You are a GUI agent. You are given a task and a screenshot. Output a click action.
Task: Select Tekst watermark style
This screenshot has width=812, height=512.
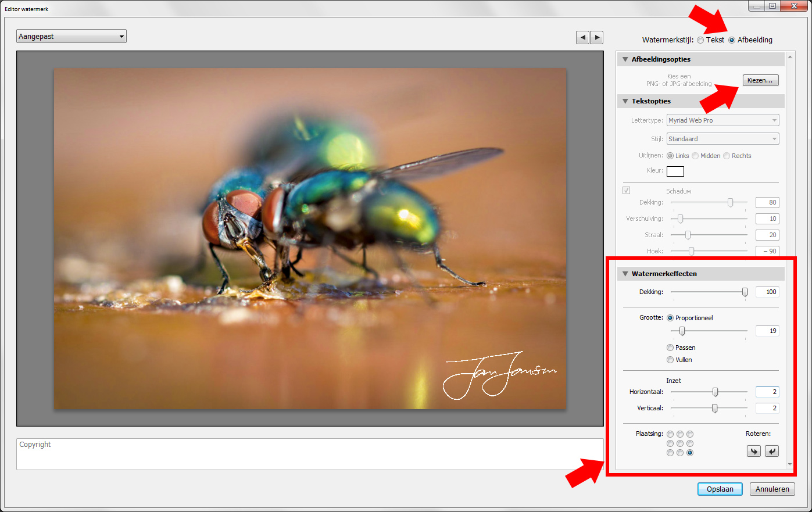(x=700, y=40)
